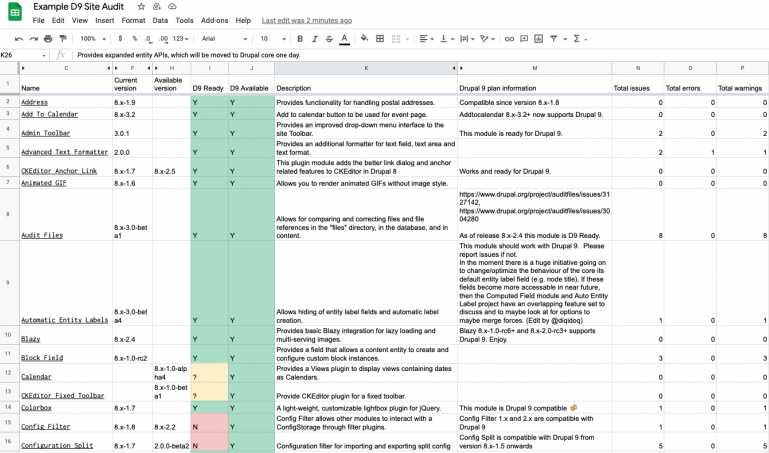Open the fill color picker

tap(364, 39)
